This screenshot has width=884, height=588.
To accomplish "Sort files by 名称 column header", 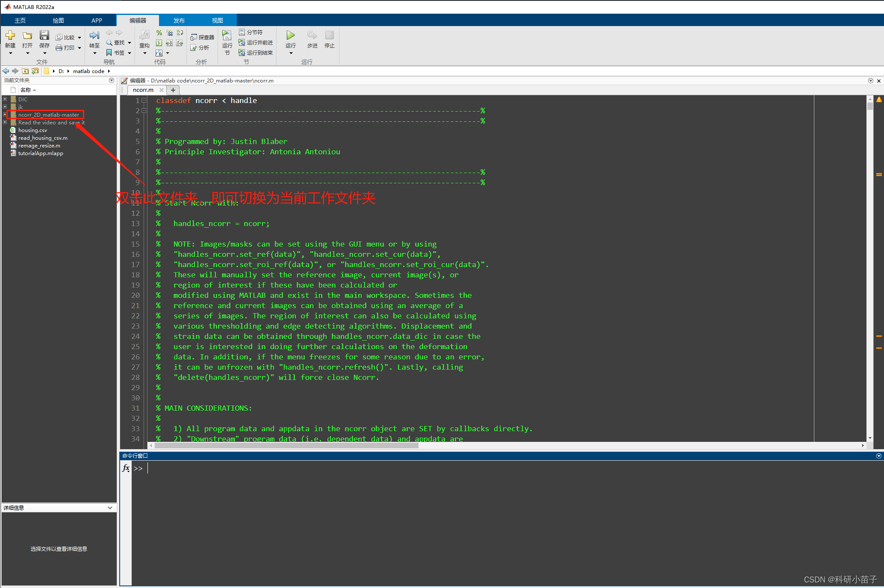I will coord(26,90).
